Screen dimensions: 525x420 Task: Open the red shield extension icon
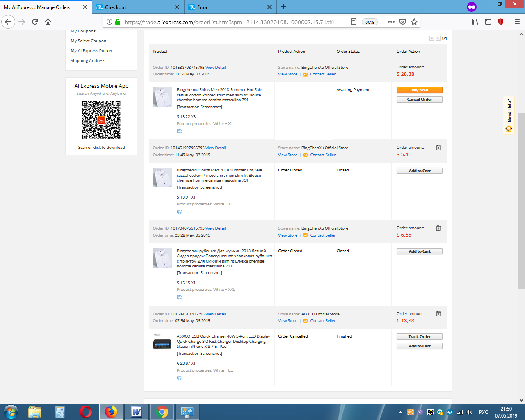pyautogui.click(x=501, y=22)
